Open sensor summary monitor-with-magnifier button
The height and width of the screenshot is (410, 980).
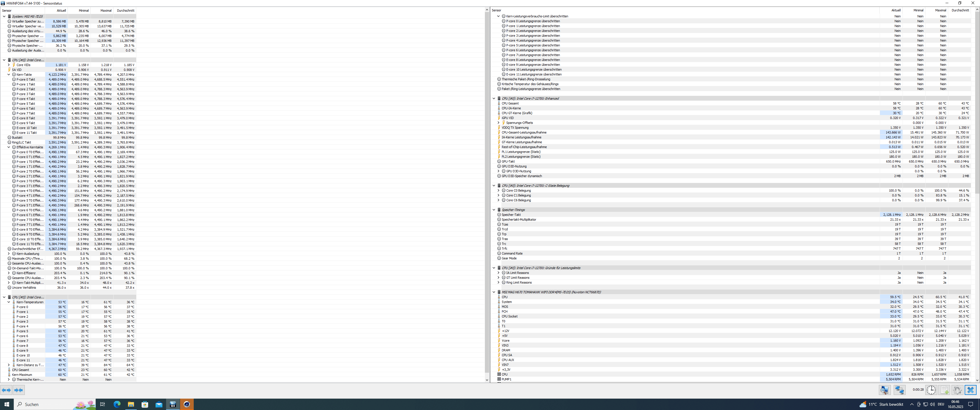[885, 390]
